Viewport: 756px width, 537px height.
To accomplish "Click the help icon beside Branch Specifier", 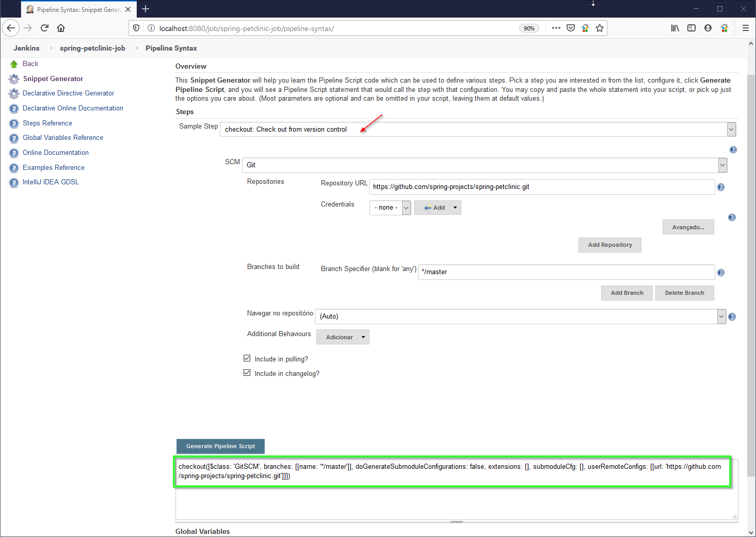I will pos(721,273).
